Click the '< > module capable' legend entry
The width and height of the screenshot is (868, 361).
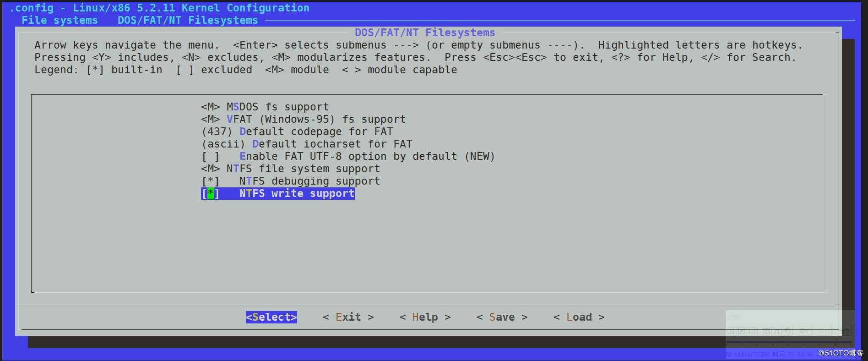point(400,70)
